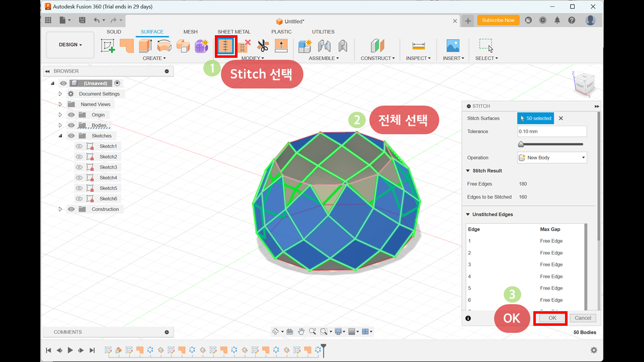
Task: Show Sketch5 with its eye icon
Action: coord(79,188)
